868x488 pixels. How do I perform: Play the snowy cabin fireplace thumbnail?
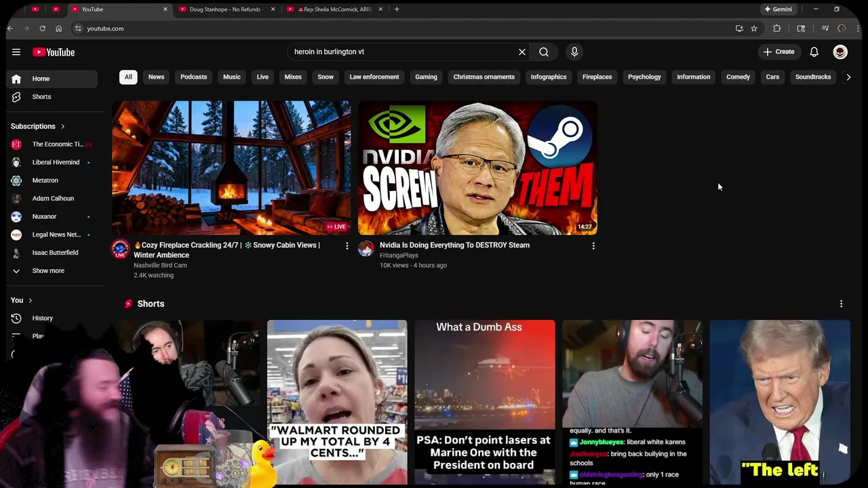tap(231, 168)
